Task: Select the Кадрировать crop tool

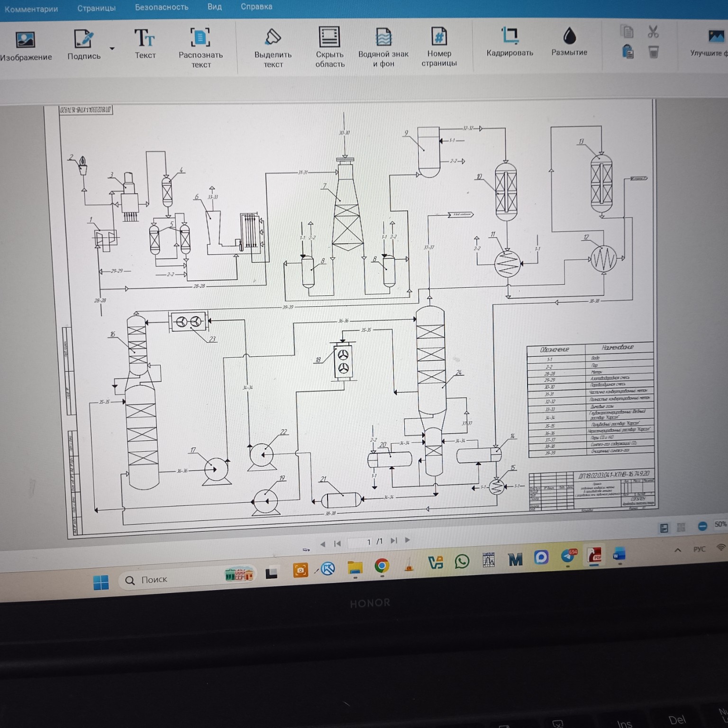Action: (x=510, y=36)
